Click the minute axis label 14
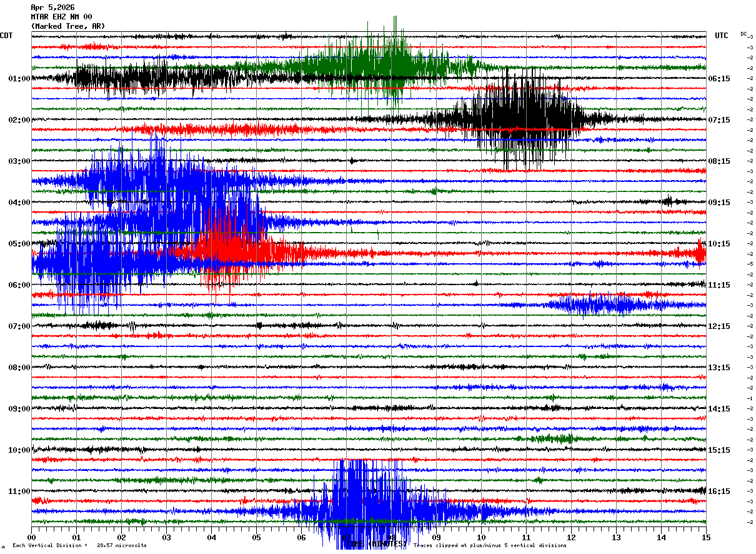This screenshot has height=554, width=756. [661, 537]
